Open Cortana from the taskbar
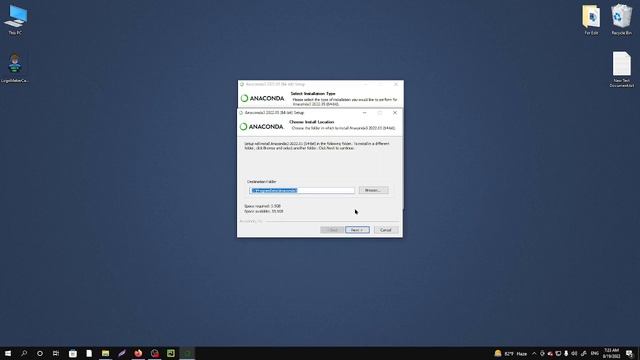640x360 pixels. (x=40, y=353)
